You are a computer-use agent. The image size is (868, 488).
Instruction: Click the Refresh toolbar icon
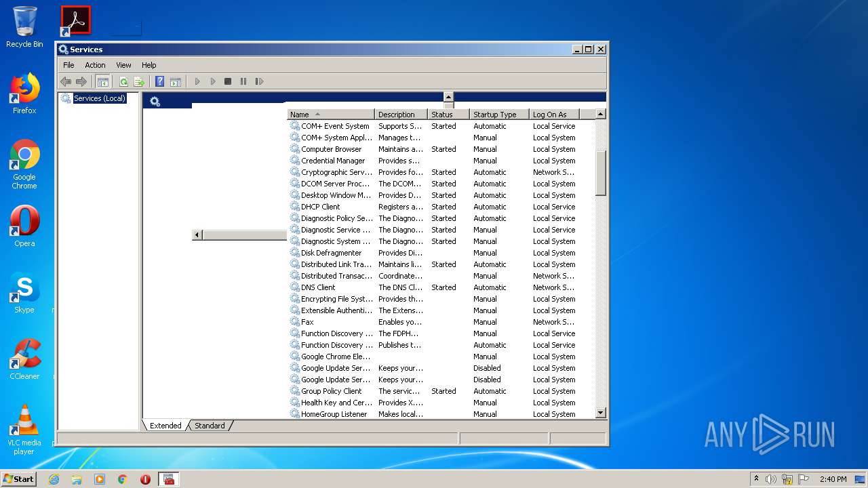pos(123,81)
